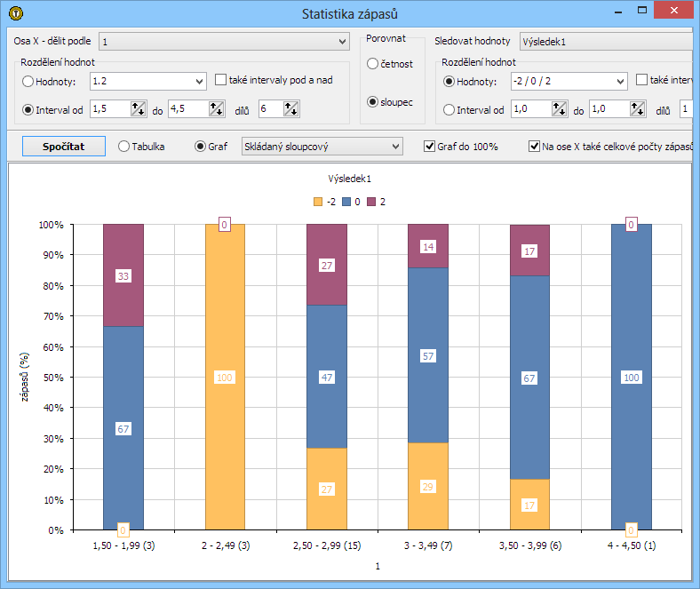This screenshot has height=589, width=700.
Task: Uncheck Graf do 100% checkbox
Action: pos(429,146)
